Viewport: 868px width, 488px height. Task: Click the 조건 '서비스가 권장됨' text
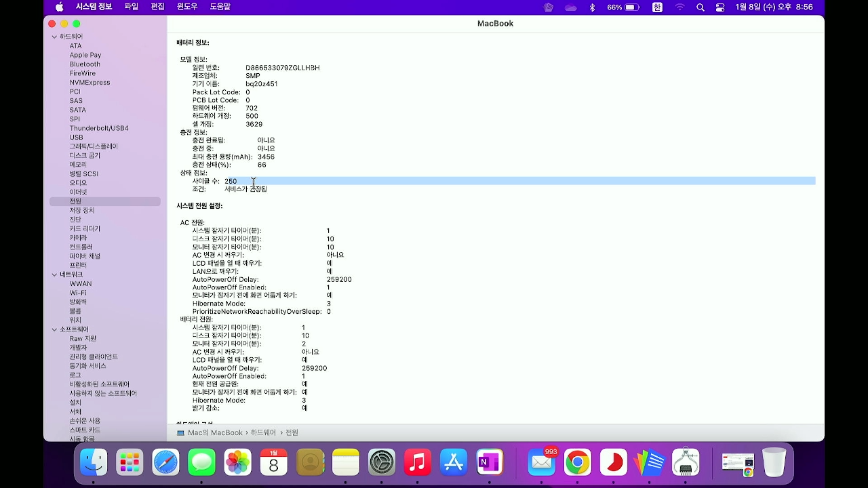pos(245,189)
